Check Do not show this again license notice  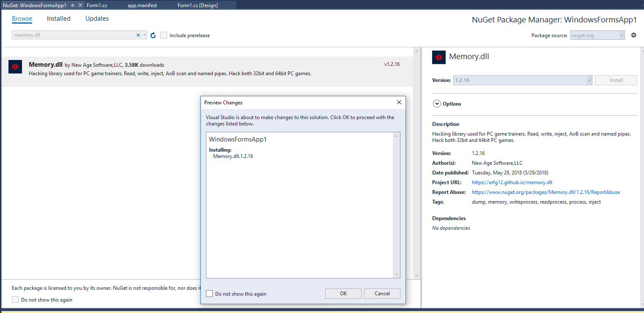click(x=15, y=299)
